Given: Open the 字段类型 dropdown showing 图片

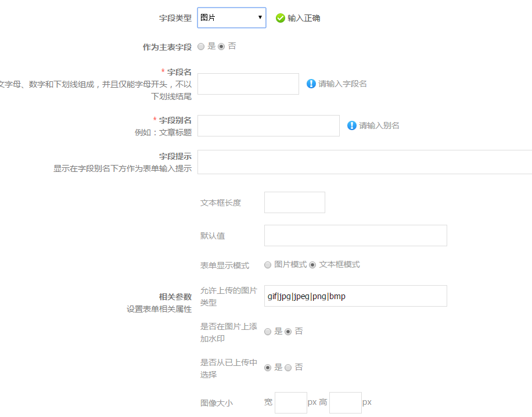Looking at the screenshot, I should (232, 18).
